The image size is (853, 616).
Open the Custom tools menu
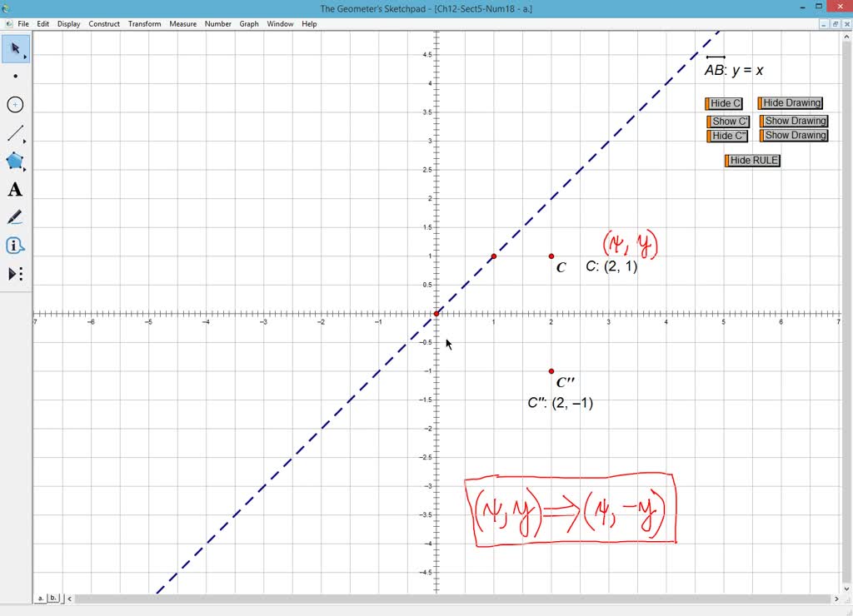point(15,273)
